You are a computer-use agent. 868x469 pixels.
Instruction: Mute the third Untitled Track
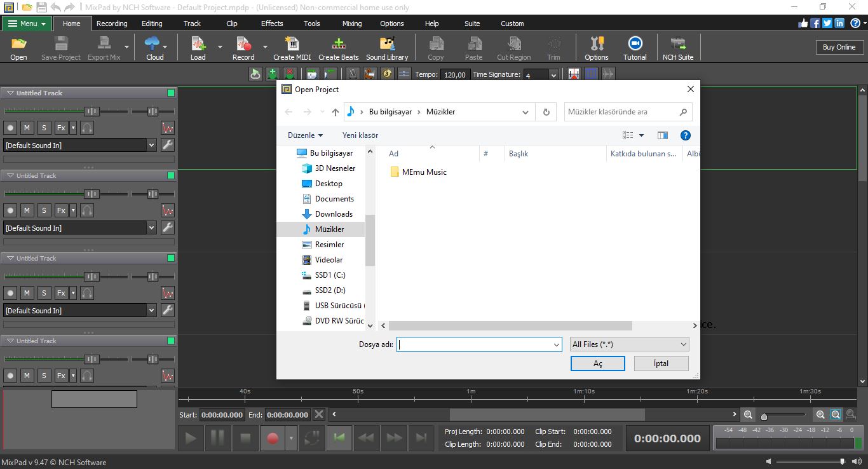pos(27,293)
